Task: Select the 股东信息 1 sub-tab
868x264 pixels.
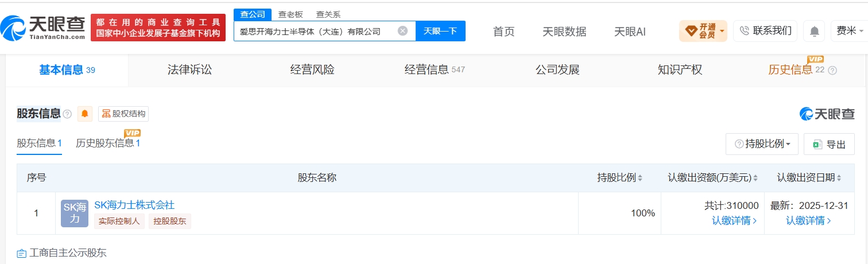Action: coord(39,143)
